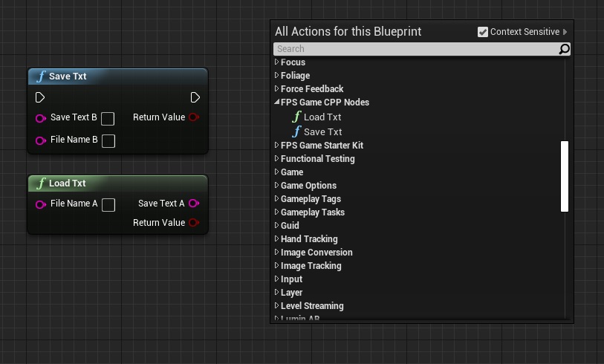Image resolution: width=604 pixels, height=364 pixels.
Task: Open the Context Sensitive options arrow
Action: point(565,32)
